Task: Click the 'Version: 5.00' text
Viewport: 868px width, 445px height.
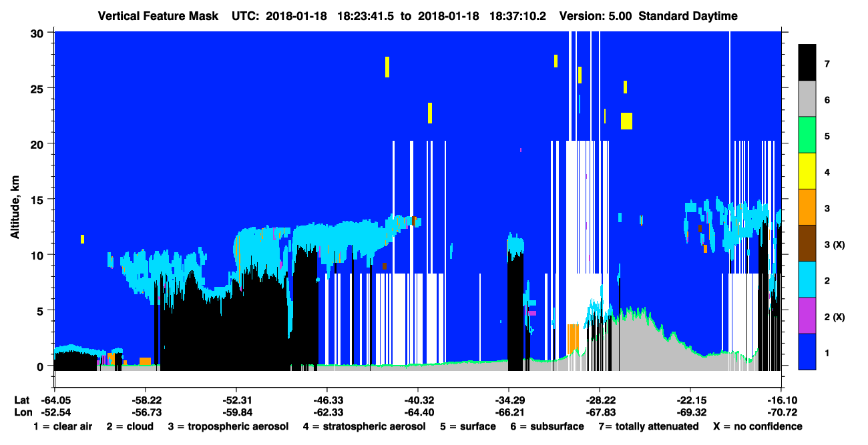Action: (596, 16)
